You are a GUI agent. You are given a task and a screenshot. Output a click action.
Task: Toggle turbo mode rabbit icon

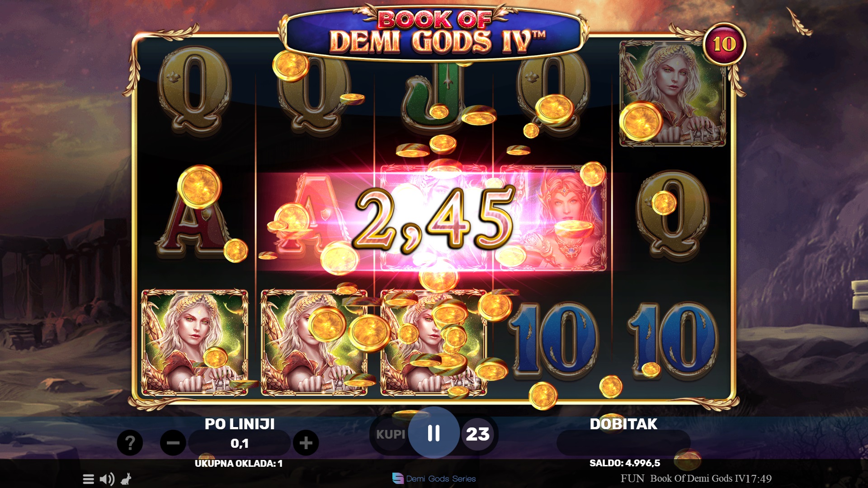point(126,479)
